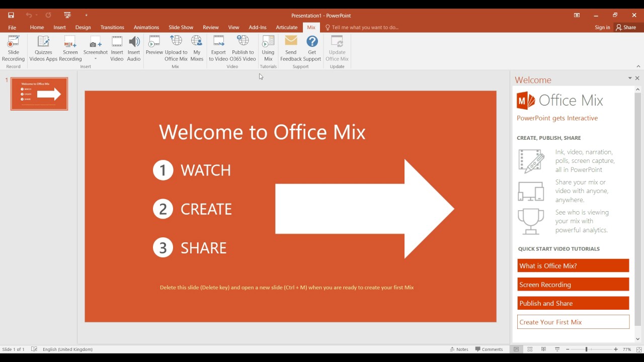Select slide 1 thumbnail
Viewport: 644px width, 362px height.
point(39,94)
